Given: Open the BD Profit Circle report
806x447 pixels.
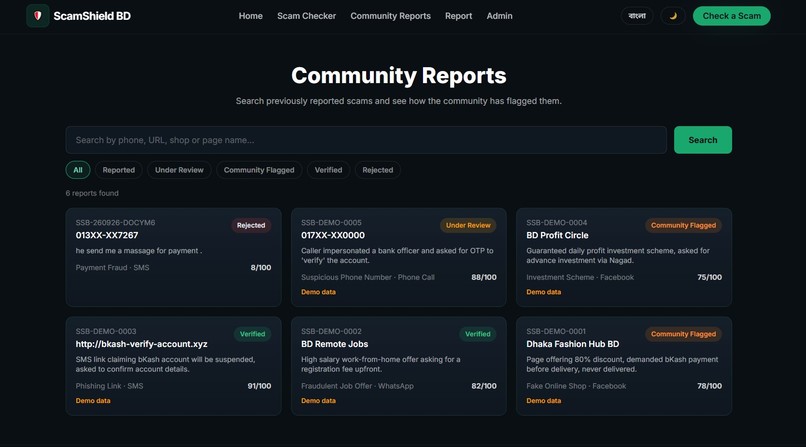Looking at the screenshot, I should click(x=624, y=257).
